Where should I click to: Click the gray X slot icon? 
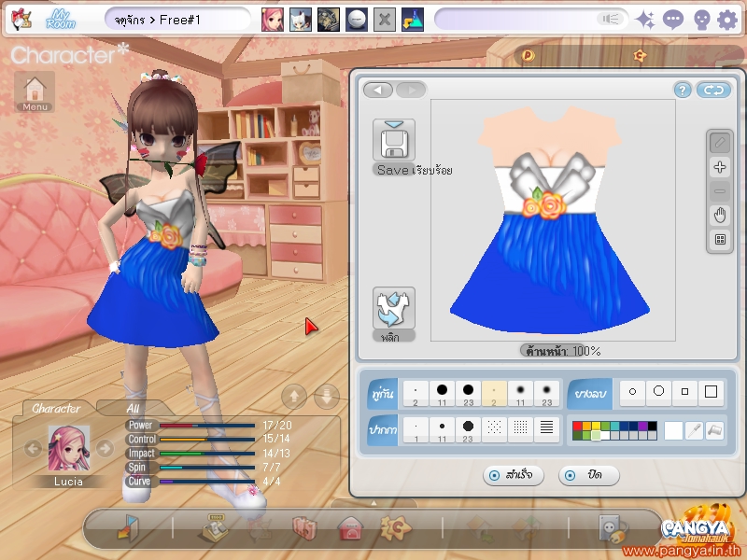point(385,20)
